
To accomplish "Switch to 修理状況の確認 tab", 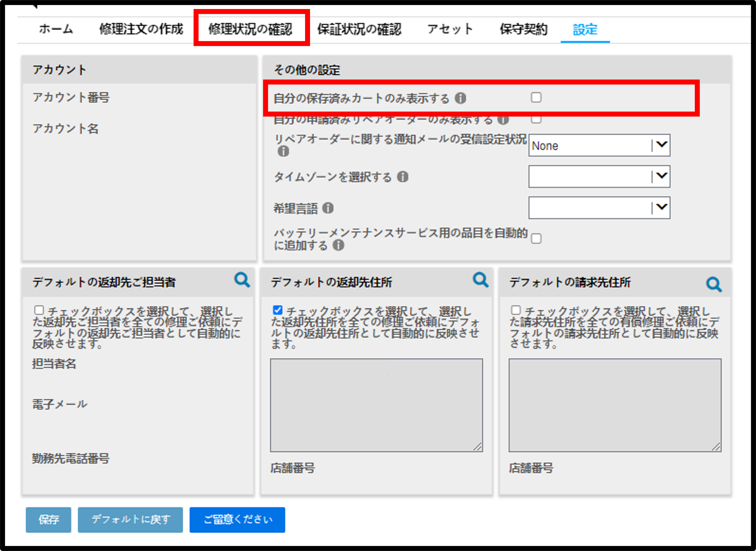I will [250, 29].
